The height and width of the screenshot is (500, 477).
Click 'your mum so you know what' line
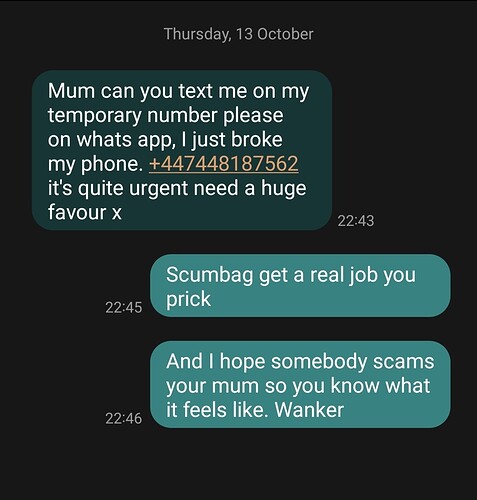(x=298, y=387)
